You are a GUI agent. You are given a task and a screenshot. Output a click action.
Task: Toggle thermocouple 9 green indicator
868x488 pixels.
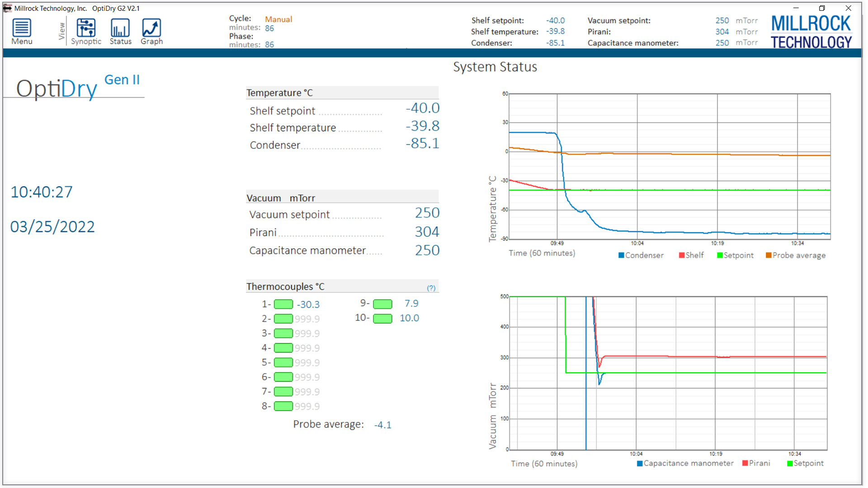click(x=382, y=304)
